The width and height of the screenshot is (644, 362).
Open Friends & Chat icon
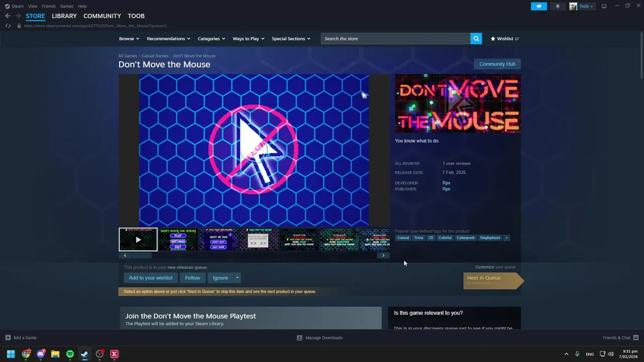[636, 337]
